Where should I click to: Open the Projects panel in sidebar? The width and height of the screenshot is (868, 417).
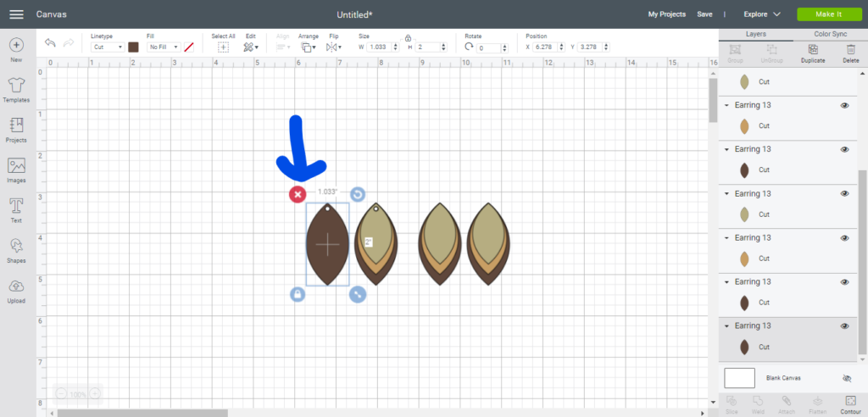tap(16, 131)
